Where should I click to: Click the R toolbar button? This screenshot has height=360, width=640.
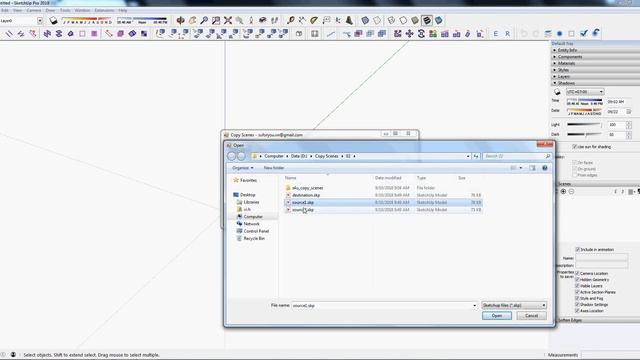507,33
